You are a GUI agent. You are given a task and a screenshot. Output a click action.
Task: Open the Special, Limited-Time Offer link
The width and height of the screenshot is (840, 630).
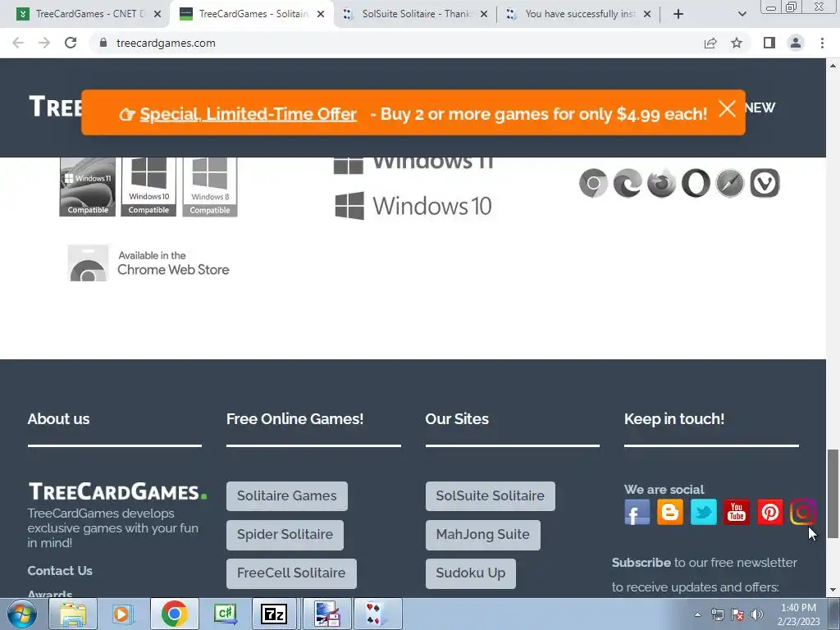pos(248,114)
